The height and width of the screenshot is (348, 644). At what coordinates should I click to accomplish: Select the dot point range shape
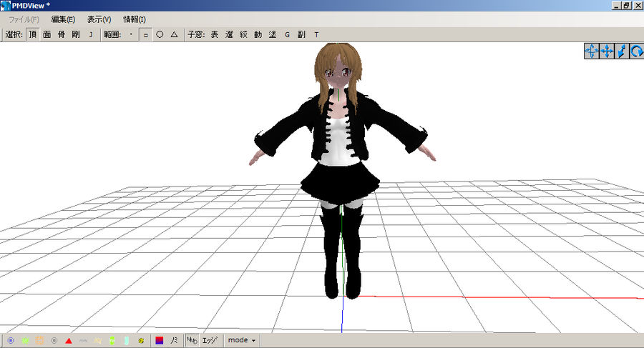tap(131, 34)
